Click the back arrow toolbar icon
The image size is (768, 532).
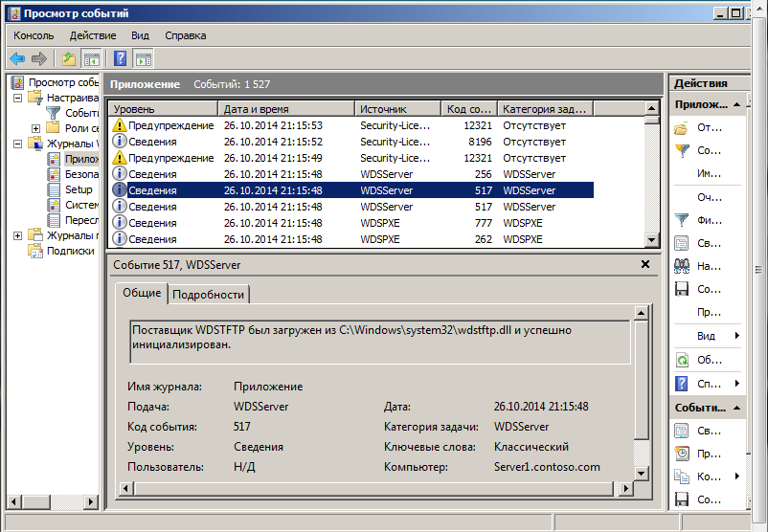(x=17, y=59)
